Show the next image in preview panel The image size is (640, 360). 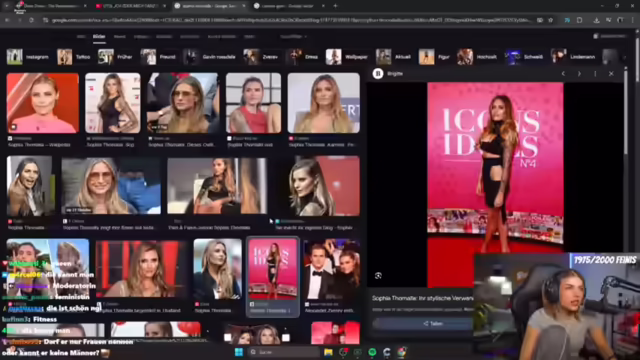(579, 74)
